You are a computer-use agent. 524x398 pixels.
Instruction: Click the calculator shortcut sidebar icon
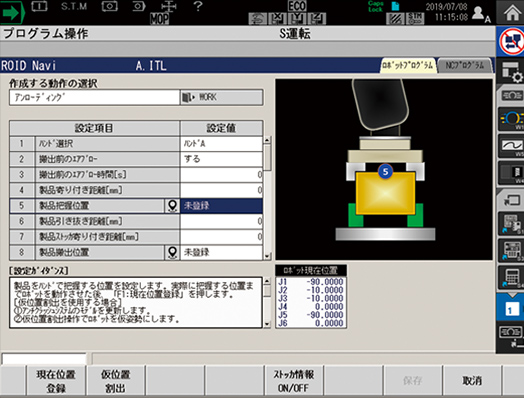511,277
